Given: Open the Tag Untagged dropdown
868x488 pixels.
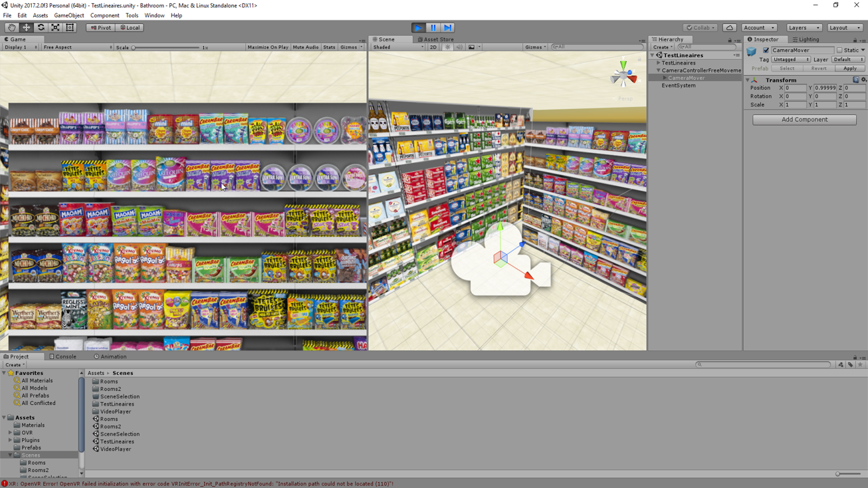Looking at the screenshot, I should click(x=791, y=59).
